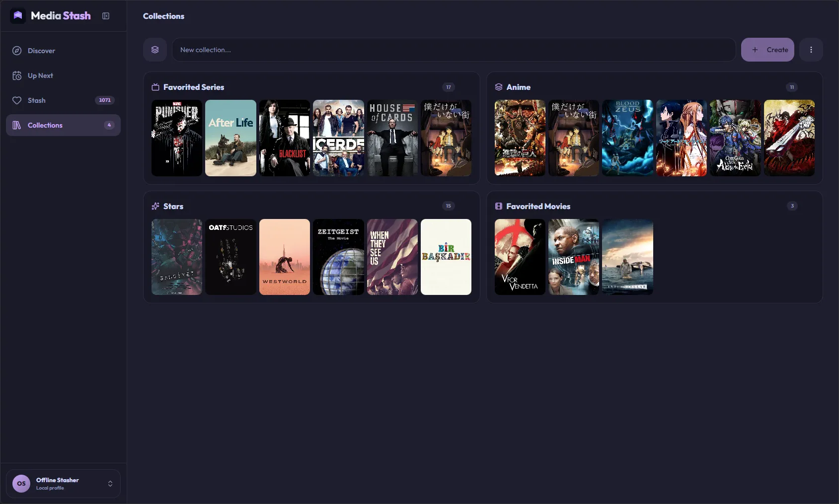Open the Blood Zeus poster
The image size is (839, 504).
click(x=628, y=138)
